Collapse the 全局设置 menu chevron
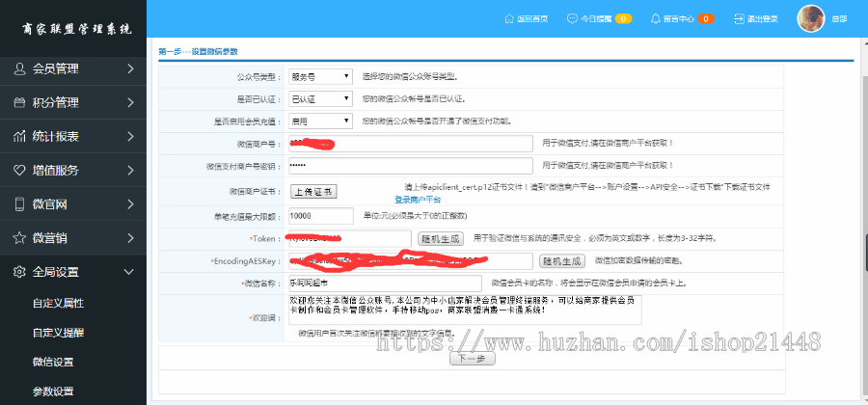This screenshot has height=405, width=868. 129,272
